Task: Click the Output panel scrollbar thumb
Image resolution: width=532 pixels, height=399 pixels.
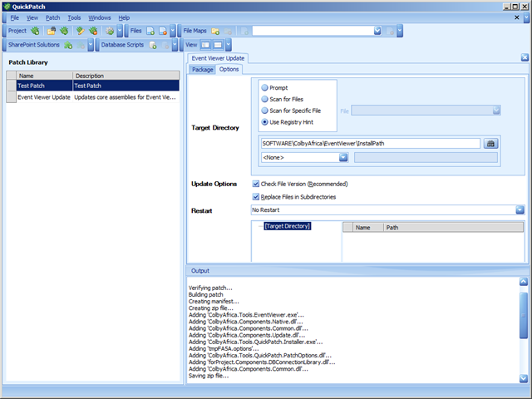Action: (524, 315)
